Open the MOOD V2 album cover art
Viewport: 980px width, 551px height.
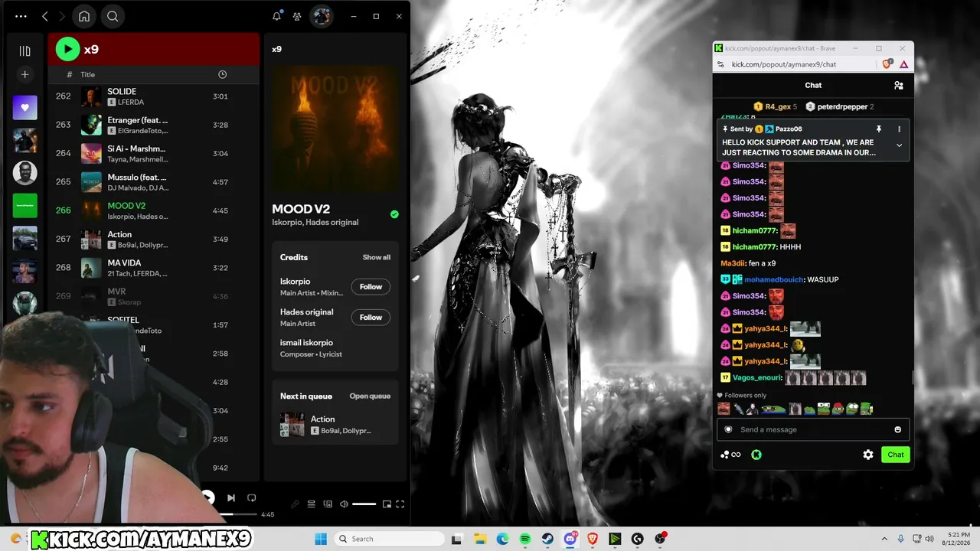coord(335,128)
